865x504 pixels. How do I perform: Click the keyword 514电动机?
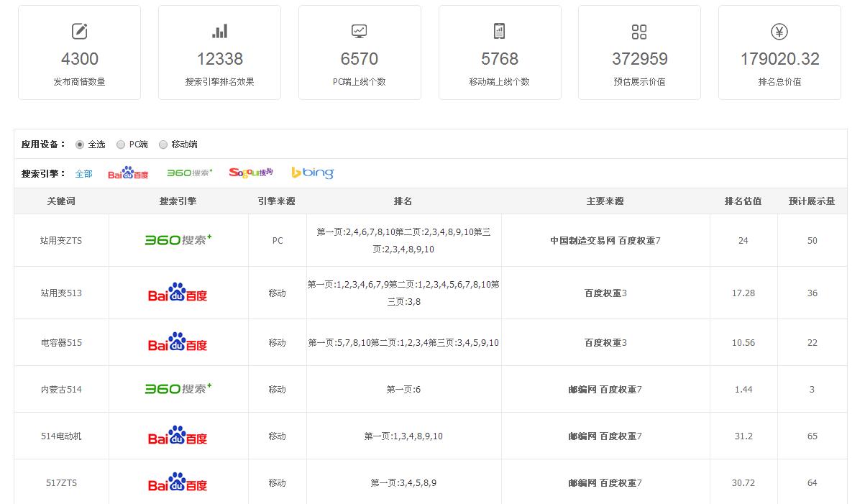coord(61,436)
